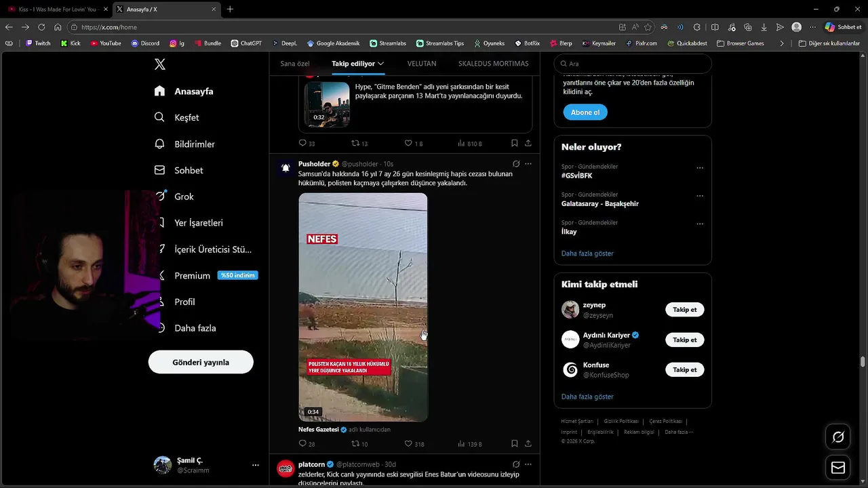This screenshot has width=868, height=488.
Task: Click the browser home button
Action: click(x=58, y=27)
